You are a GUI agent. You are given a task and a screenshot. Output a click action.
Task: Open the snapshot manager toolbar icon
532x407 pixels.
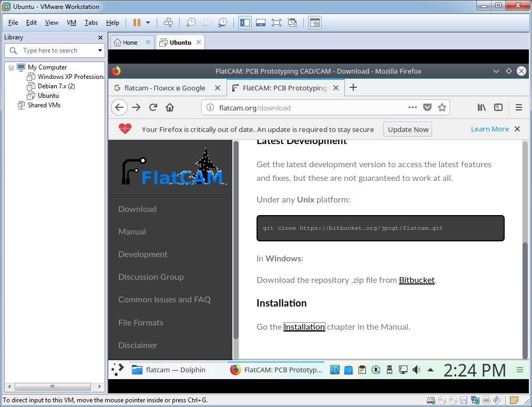222,23
